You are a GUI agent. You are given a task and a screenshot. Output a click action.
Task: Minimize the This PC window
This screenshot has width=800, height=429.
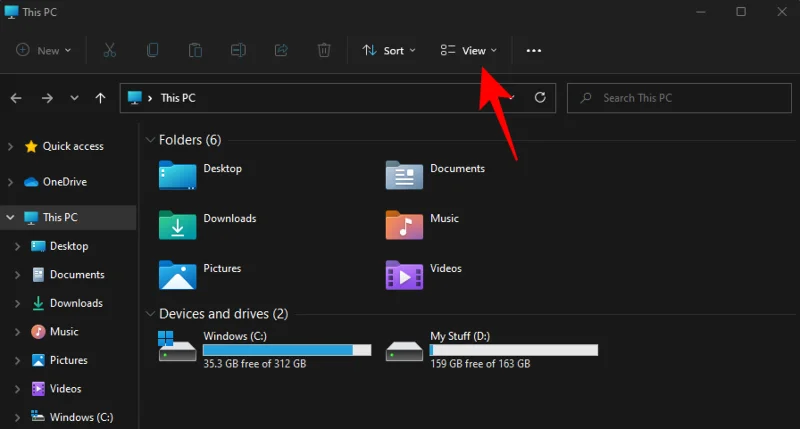coord(701,12)
